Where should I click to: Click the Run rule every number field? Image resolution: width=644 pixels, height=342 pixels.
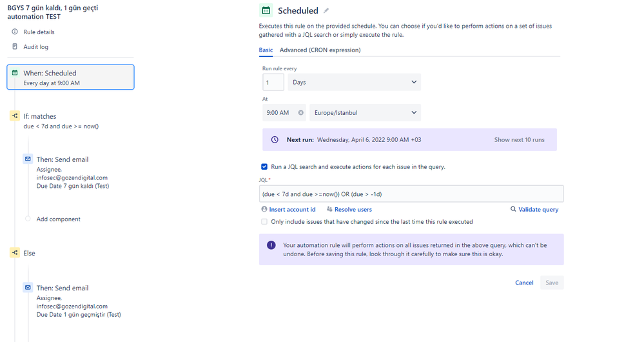273,82
